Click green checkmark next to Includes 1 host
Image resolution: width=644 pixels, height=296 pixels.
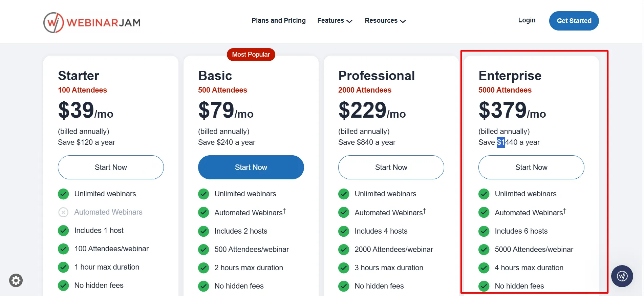(63, 231)
